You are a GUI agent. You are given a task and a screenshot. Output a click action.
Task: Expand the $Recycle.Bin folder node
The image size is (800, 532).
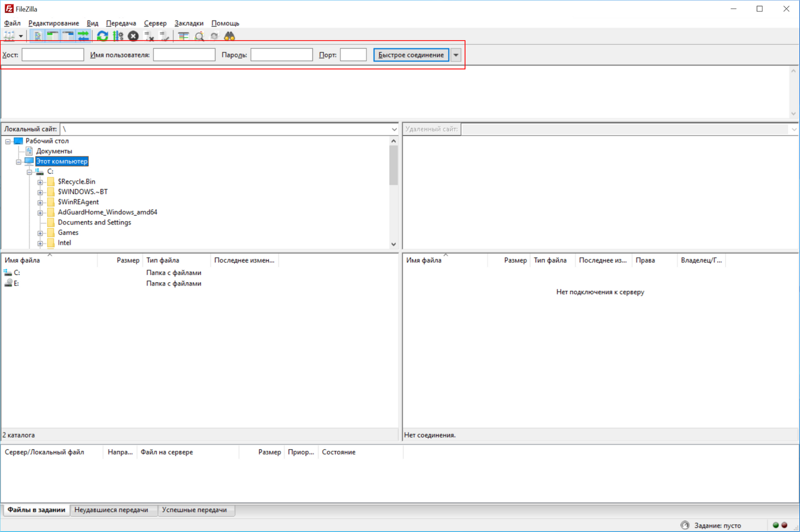(40, 182)
